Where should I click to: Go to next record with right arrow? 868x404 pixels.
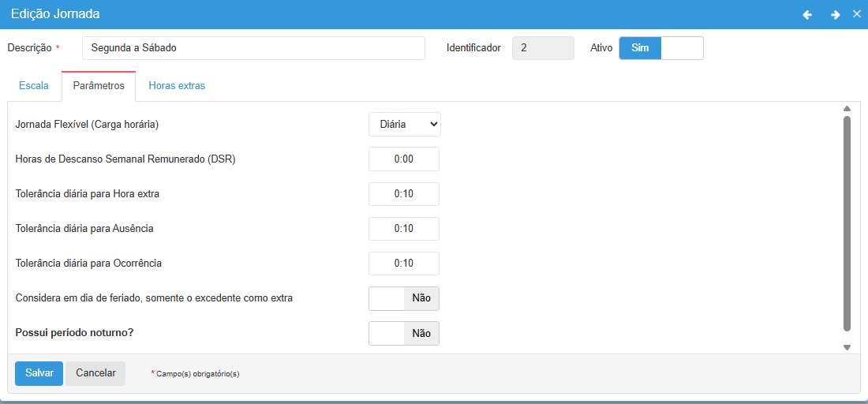point(835,15)
